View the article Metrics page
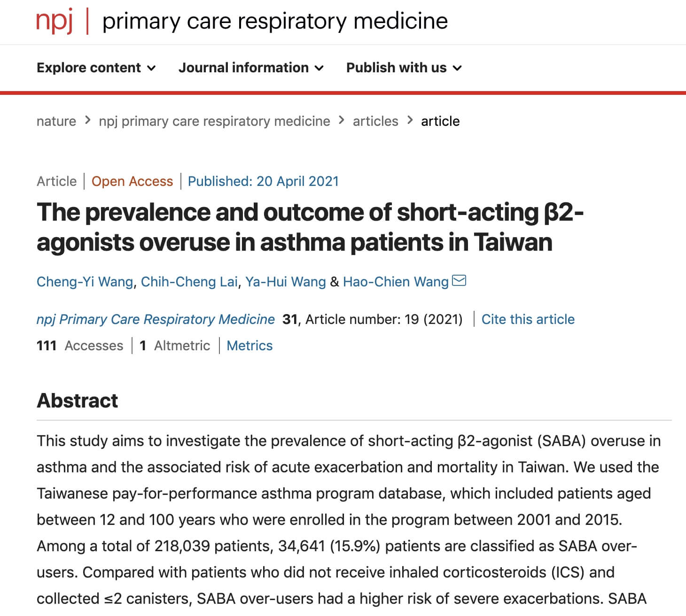 click(x=249, y=346)
